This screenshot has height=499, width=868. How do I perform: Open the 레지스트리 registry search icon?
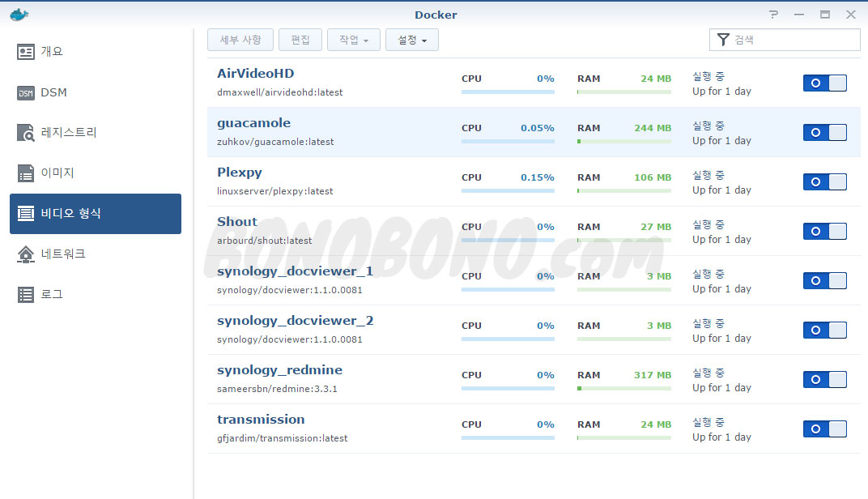point(25,133)
